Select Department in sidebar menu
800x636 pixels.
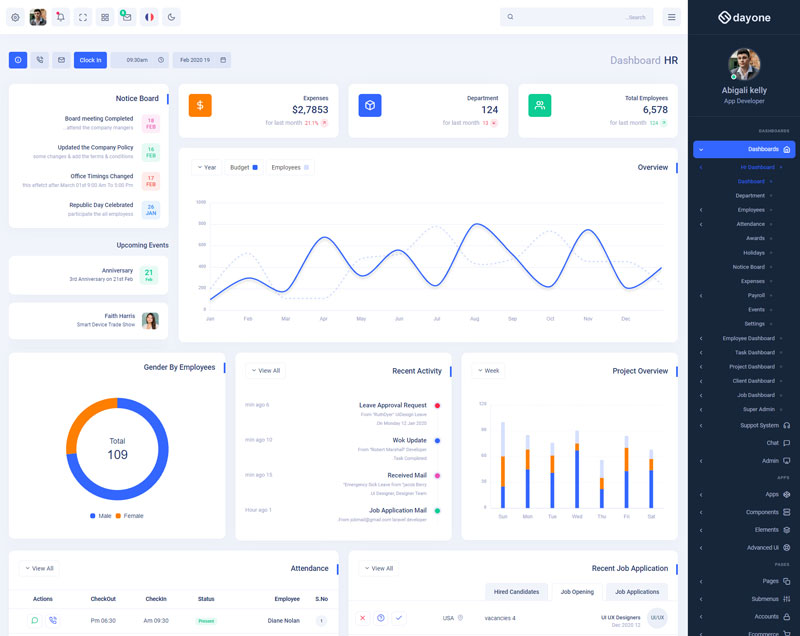pyautogui.click(x=750, y=196)
